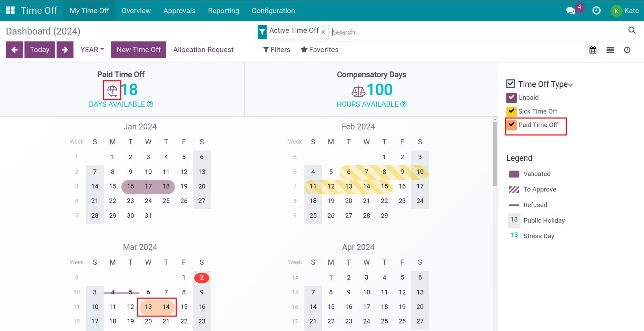Screen dimensions: 644x331
Task: Expand the Filters dropdown
Action: click(277, 50)
